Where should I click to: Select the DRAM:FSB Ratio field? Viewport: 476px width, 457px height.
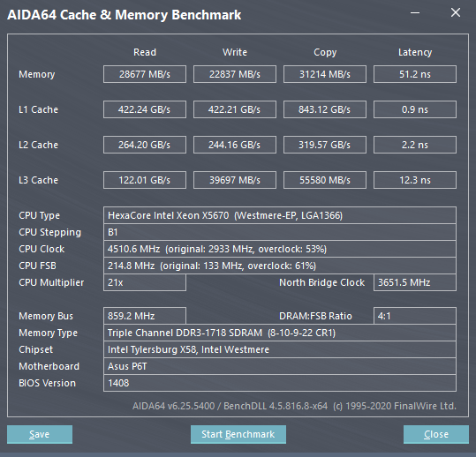click(415, 316)
